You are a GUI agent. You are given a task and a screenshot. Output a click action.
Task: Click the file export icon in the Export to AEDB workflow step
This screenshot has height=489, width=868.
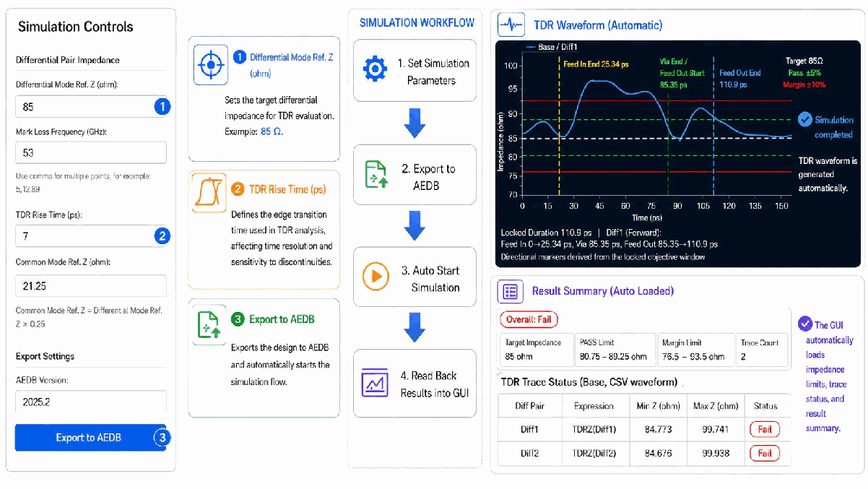pos(376,176)
